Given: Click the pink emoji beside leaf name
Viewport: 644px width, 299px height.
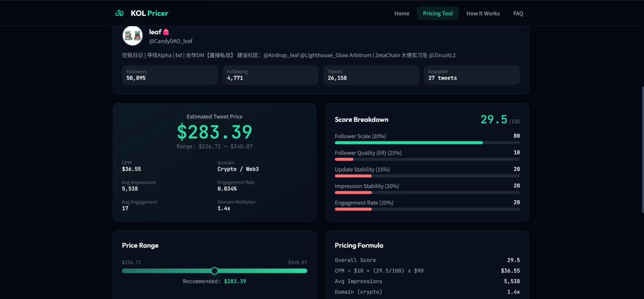Looking at the screenshot, I should (166, 32).
